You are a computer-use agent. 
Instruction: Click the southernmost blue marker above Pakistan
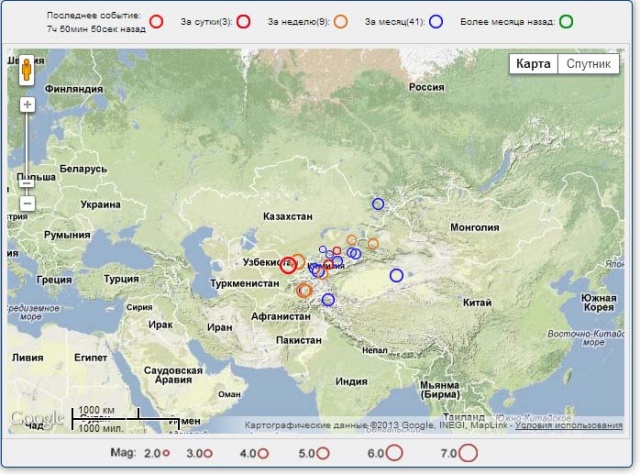[328, 300]
